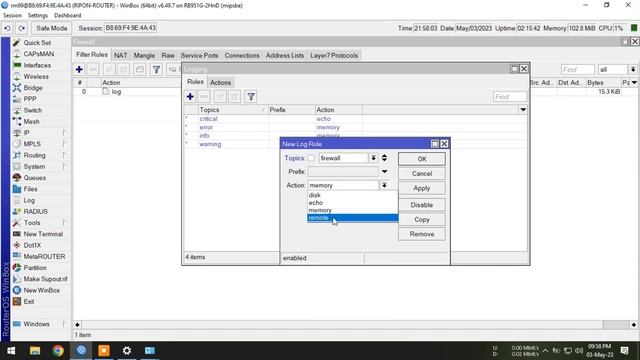The width and height of the screenshot is (640, 360).
Task: Open the Topics dropdown arrow
Action: (x=373, y=158)
